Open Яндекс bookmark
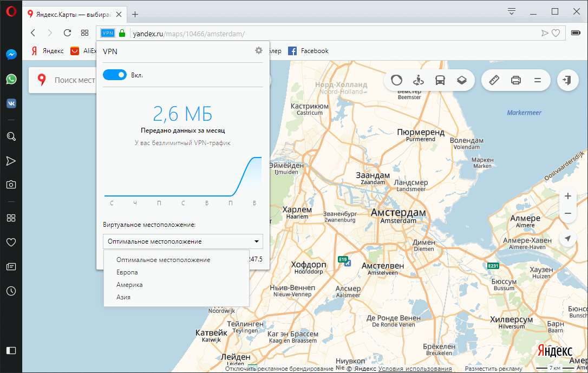The image size is (588, 373). pyautogui.click(x=47, y=51)
